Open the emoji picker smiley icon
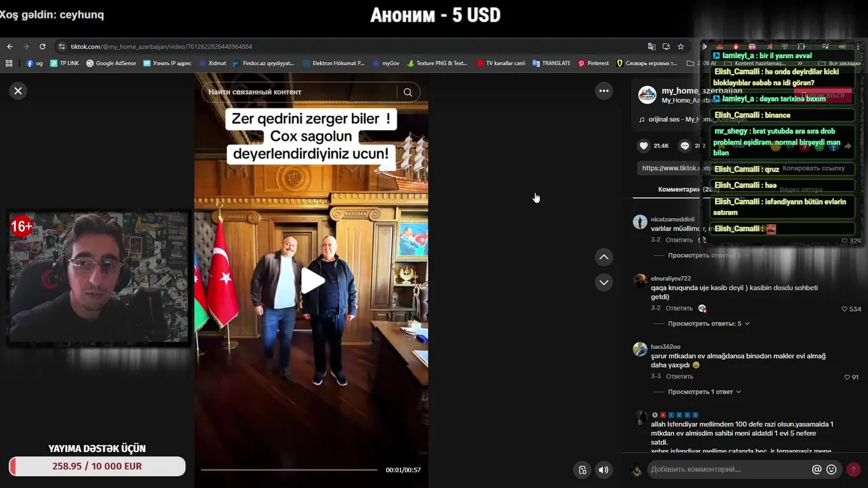This screenshot has width=868, height=488. (831, 469)
